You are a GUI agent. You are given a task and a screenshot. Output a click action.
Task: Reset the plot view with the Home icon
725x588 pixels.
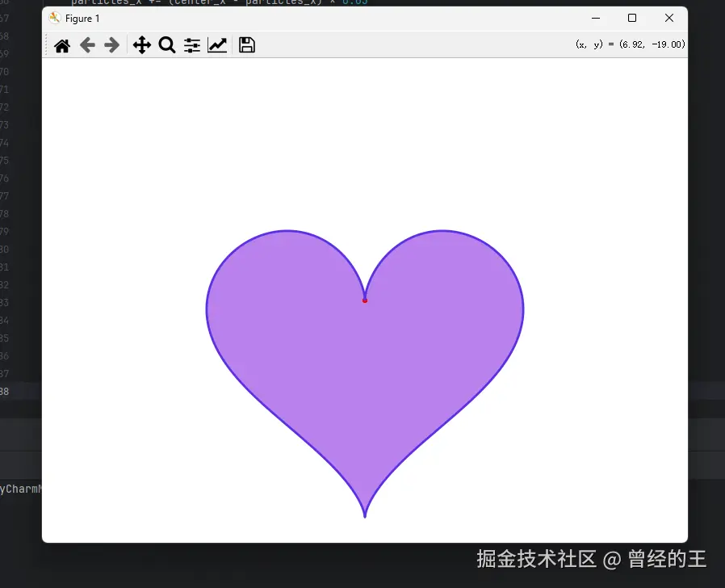coord(62,45)
